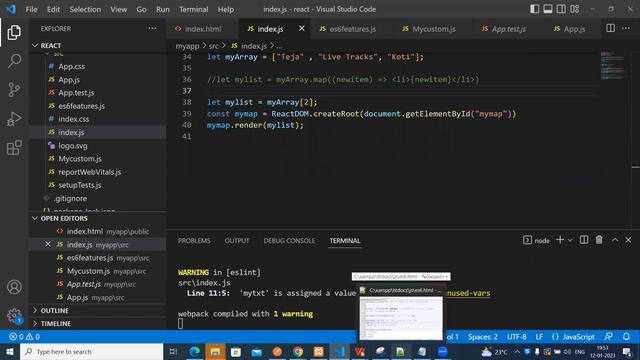Open the Search view in activity bar
Viewport: 640px width, 360px height.
(x=14, y=61)
